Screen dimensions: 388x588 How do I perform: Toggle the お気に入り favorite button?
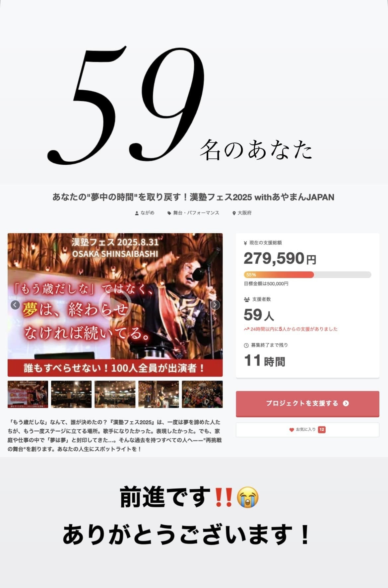307,430
